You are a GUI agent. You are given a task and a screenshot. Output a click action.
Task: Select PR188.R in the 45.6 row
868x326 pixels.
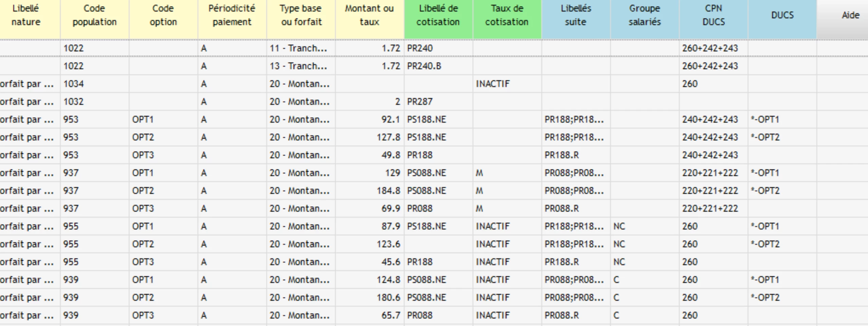pos(576,262)
